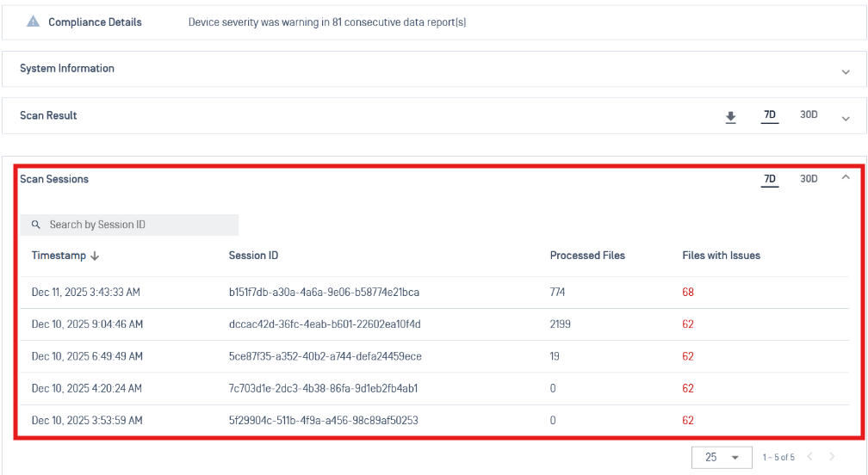Click the Dec 10, 2025 9:04:46 AM row
This screenshot has width=868, height=475.
click(87, 324)
